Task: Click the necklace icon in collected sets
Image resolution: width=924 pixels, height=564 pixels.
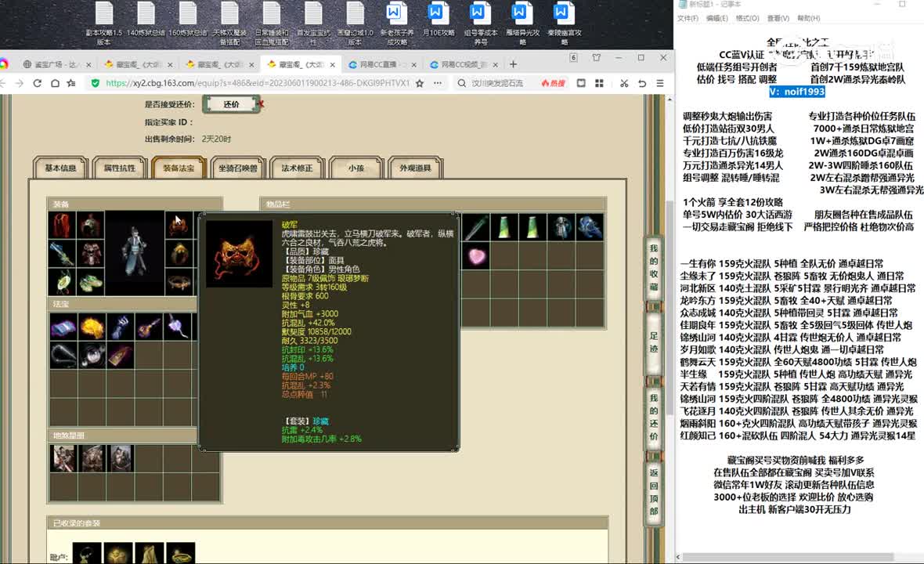Action: 87,554
